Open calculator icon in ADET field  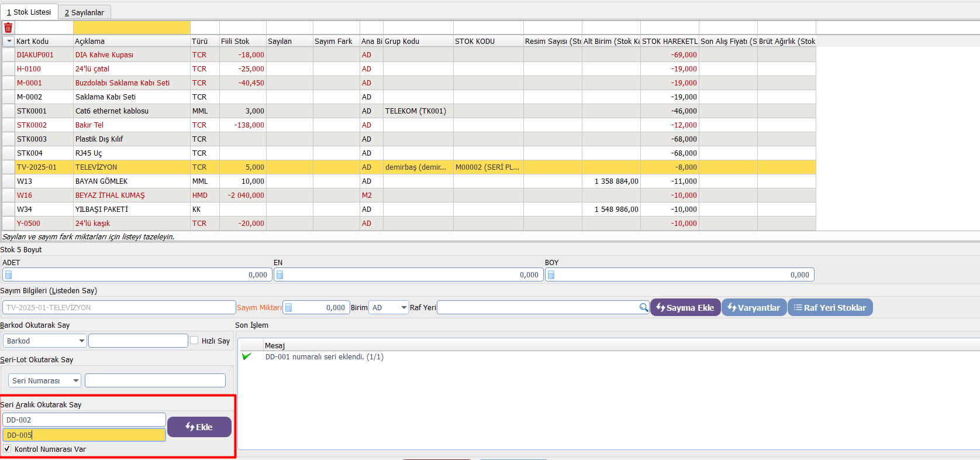click(8, 275)
